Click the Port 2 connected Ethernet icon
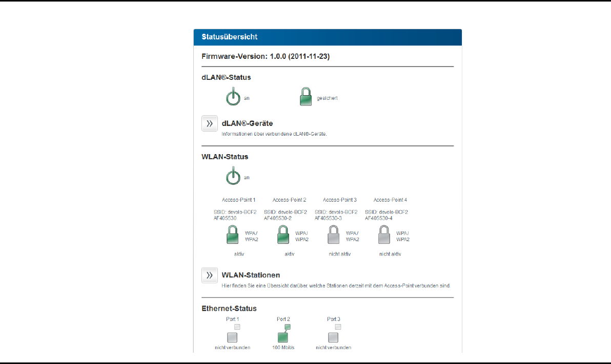Screen dimensions: 611x364 coord(283,333)
